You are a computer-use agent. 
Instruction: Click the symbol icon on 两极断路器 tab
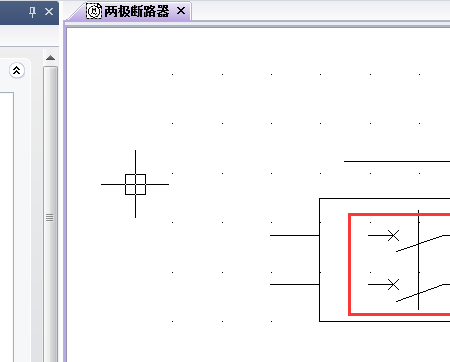pos(94,11)
